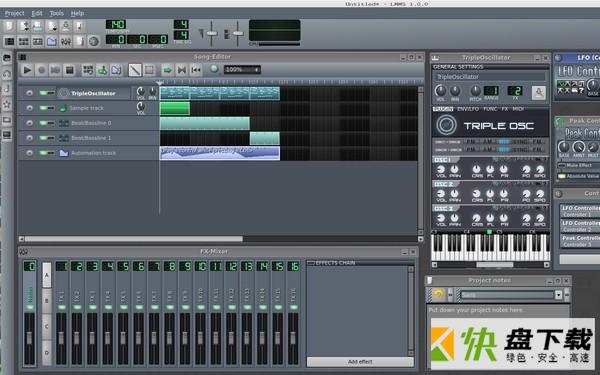
Task: Show the Song-Editor window via toolbar icon
Action: [9, 41]
